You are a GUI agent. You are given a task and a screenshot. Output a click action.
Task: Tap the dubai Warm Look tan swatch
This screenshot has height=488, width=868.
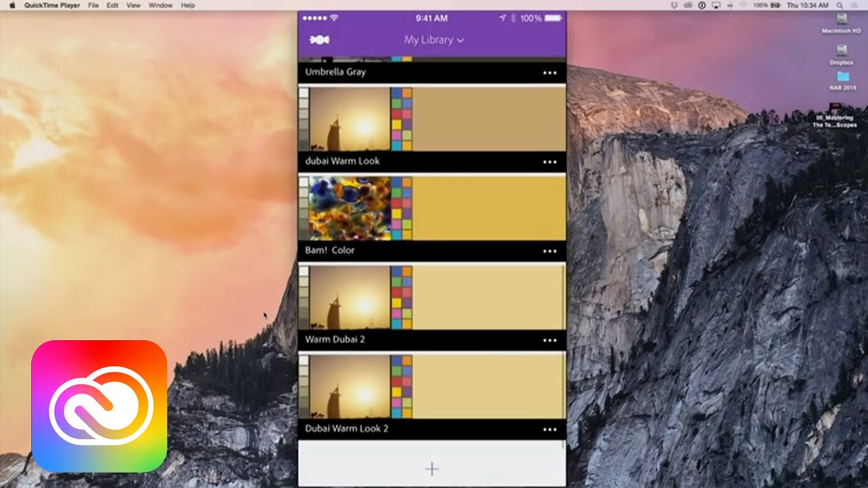coord(488,119)
